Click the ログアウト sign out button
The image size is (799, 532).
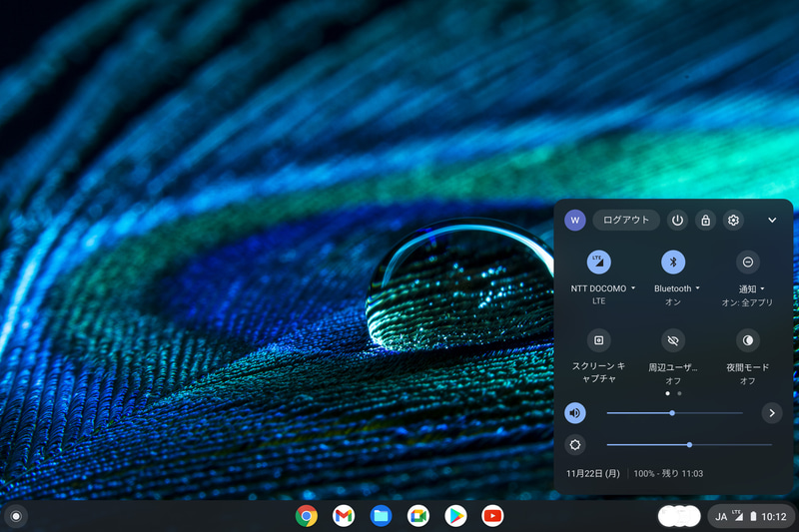tap(626, 220)
